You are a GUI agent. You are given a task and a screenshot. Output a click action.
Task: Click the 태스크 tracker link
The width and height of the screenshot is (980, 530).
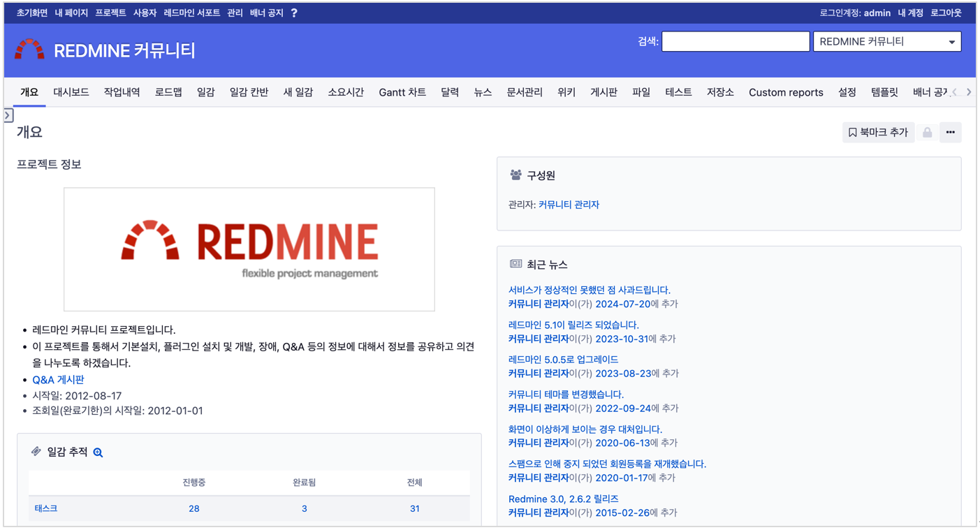(x=46, y=508)
